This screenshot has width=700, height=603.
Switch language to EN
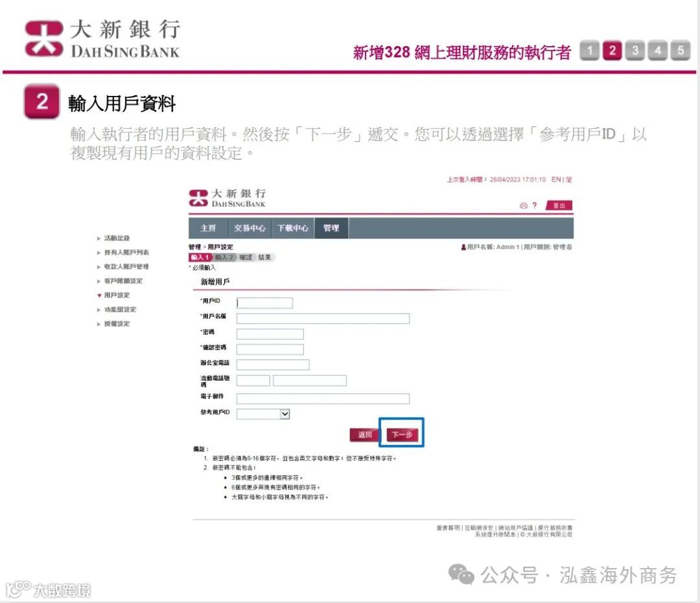coord(556,180)
